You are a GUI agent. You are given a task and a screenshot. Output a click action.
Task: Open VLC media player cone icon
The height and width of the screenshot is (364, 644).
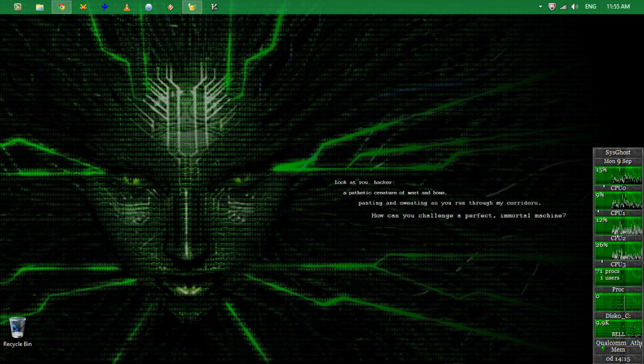click(127, 7)
